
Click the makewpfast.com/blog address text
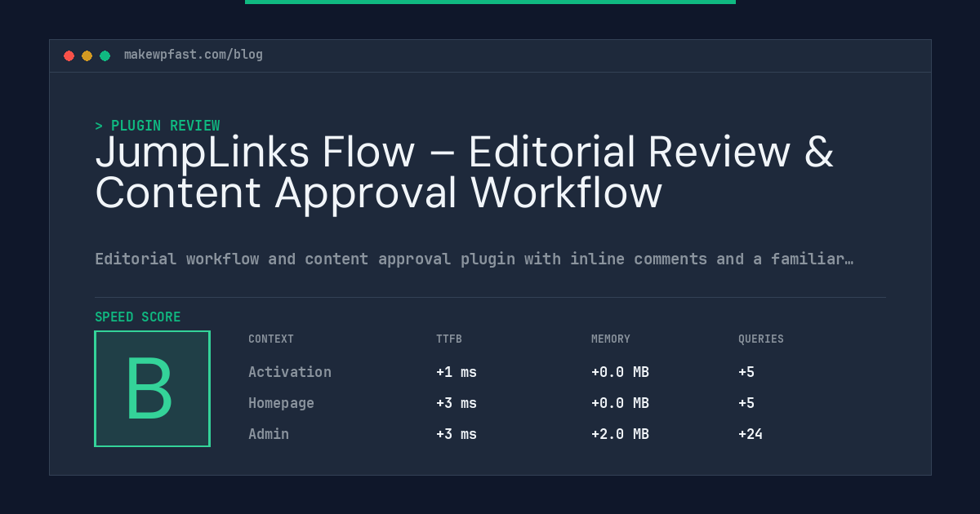[194, 55]
